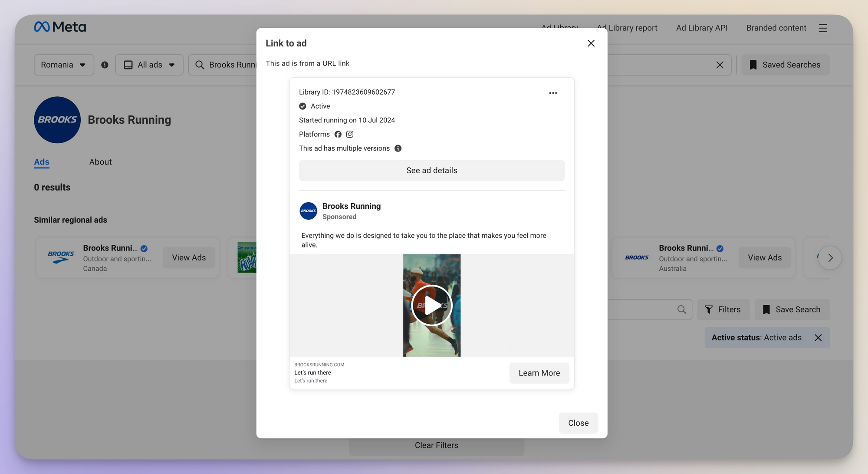Click the info icon next to multiple versions
The width and height of the screenshot is (868, 474).
pyautogui.click(x=397, y=148)
